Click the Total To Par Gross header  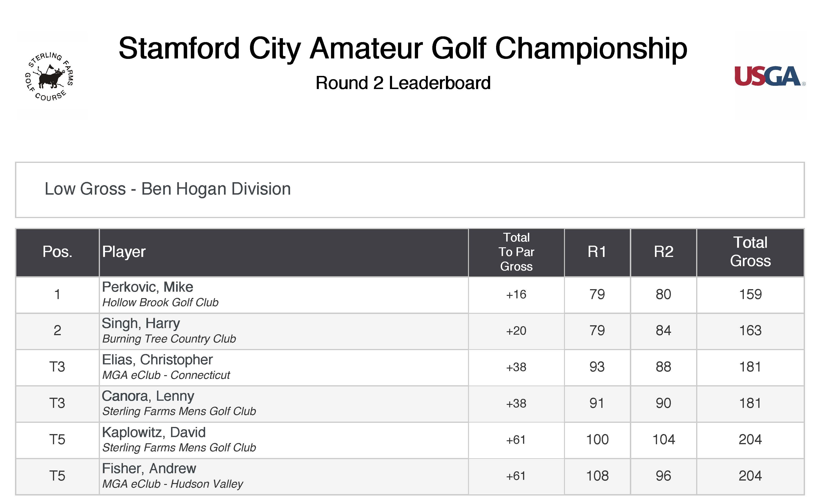tap(516, 252)
